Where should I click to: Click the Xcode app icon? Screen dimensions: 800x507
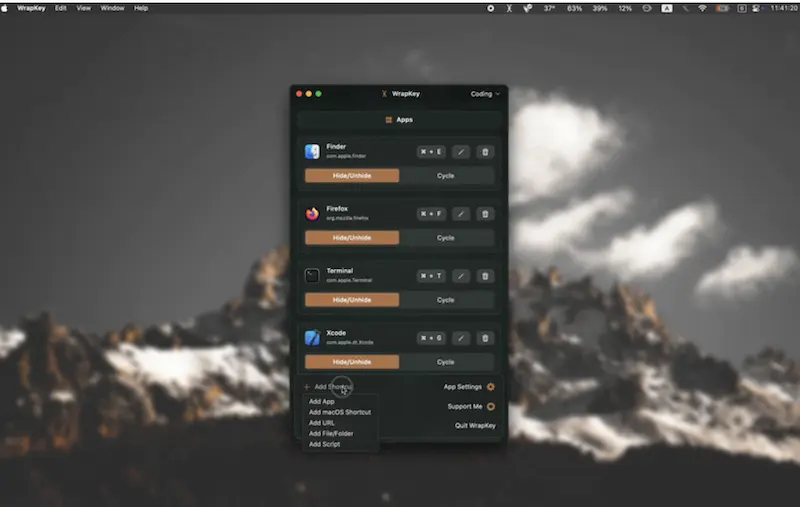click(312, 338)
